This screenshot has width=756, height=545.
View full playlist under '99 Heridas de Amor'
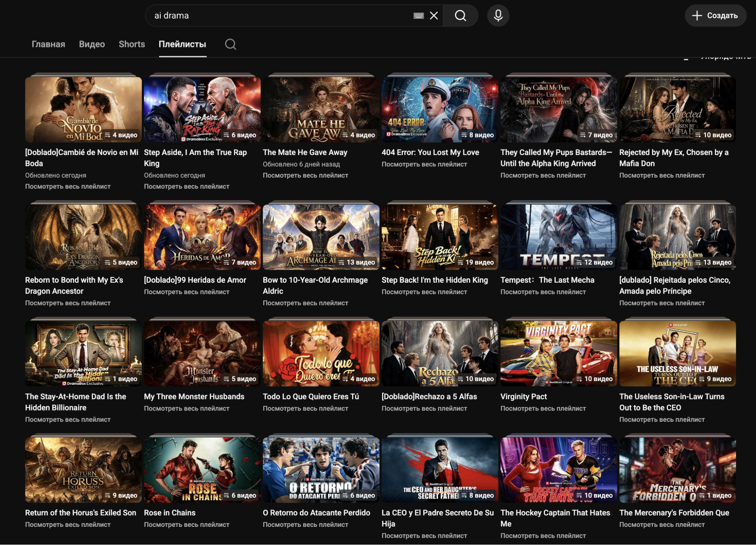(x=186, y=292)
